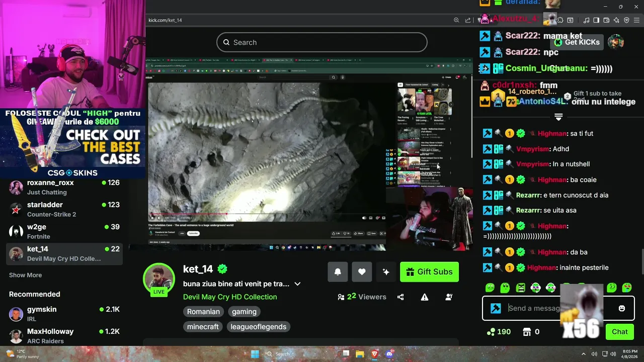Send message with the Chat button
The height and width of the screenshot is (362, 644).
click(x=620, y=331)
